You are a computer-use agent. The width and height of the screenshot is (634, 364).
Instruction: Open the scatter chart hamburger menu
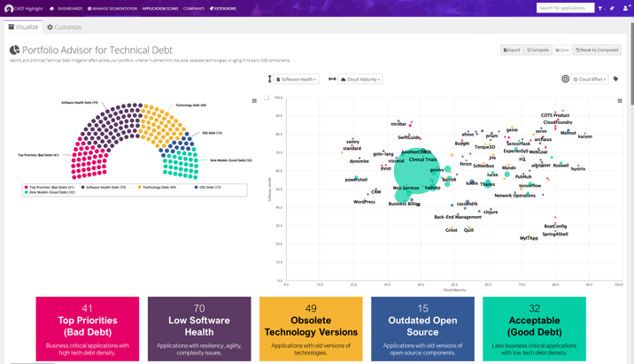click(x=619, y=101)
